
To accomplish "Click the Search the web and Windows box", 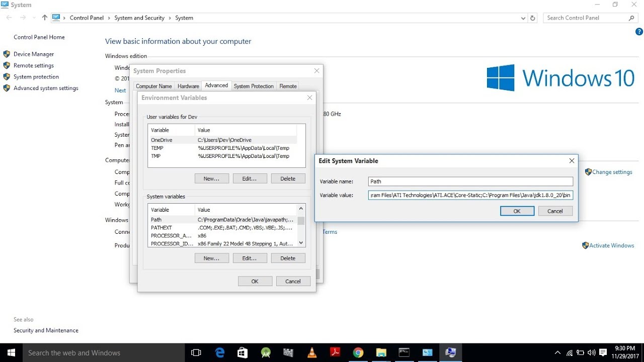I will click(104, 352).
